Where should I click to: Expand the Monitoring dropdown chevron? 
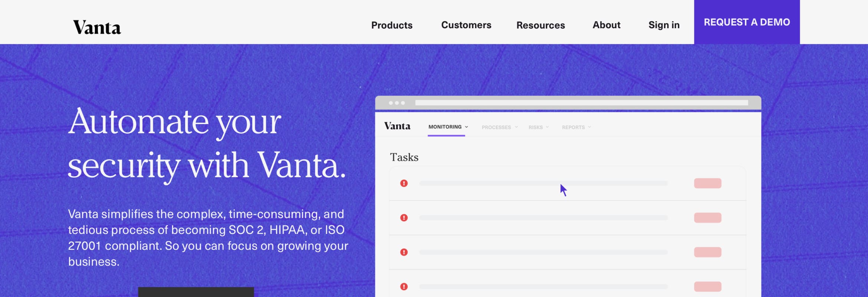[467, 127]
